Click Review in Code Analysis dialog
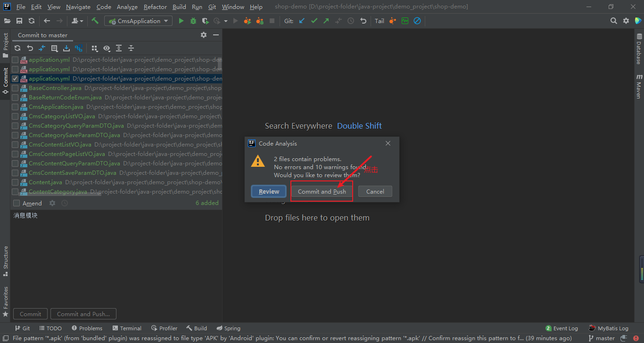 click(269, 191)
